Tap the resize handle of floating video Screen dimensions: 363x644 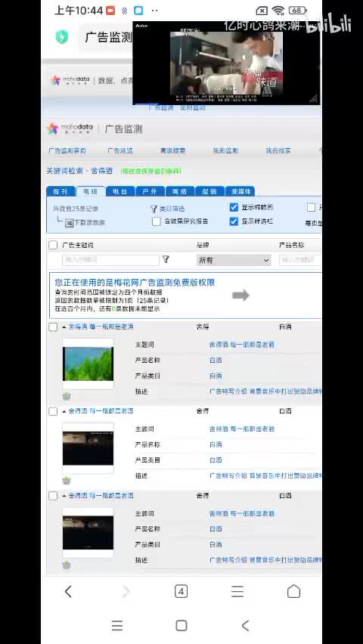(314, 98)
